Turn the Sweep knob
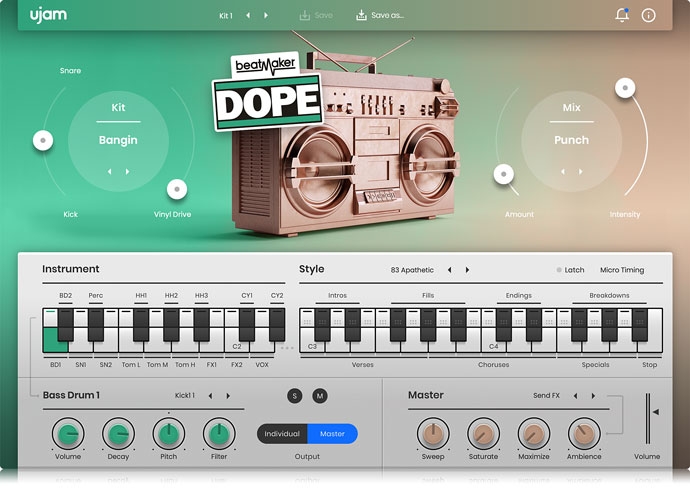The image size is (690, 489). (x=432, y=433)
